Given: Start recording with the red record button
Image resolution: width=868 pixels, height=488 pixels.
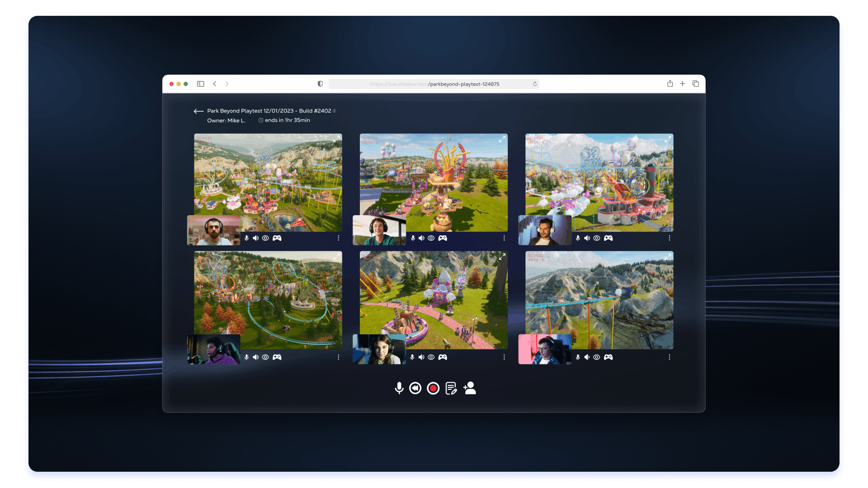Looking at the screenshot, I should click(433, 388).
